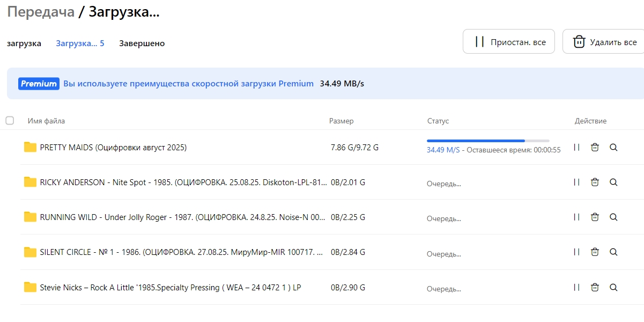
Task: Select the RICKY ANDERSON - Nite Spot file name
Action: click(183, 182)
